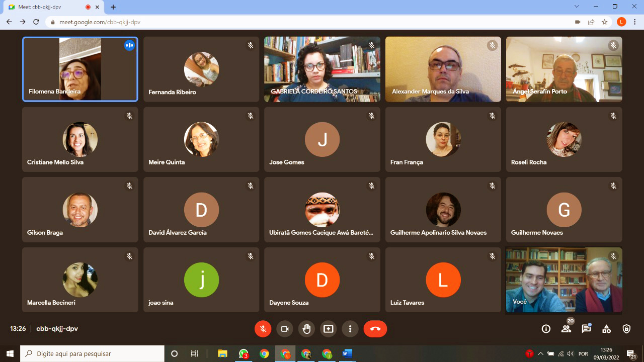This screenshot has width=644, height=362.
Task: Click camera permission icon in address bar
Action: coord(578,22)
